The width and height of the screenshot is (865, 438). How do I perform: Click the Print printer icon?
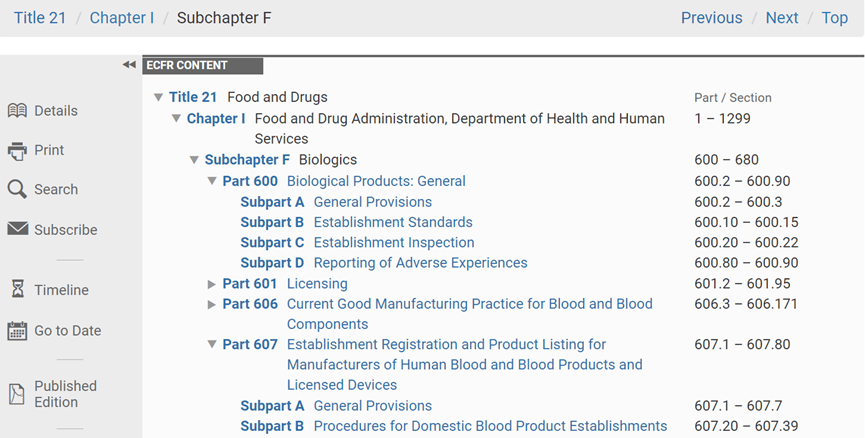pyautogui.click(x=17, y=151)
